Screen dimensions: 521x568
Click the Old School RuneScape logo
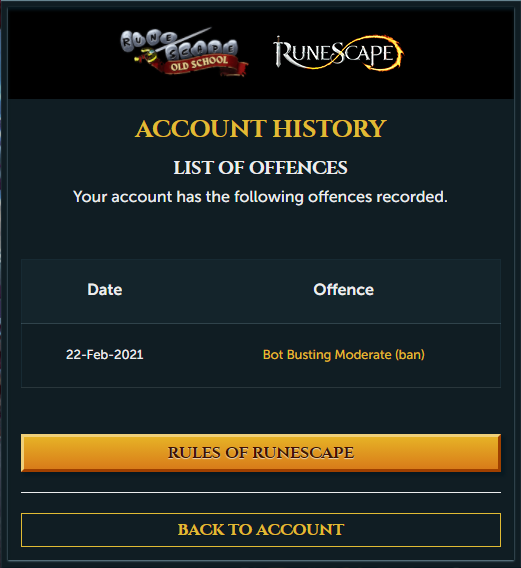(184, 52)
